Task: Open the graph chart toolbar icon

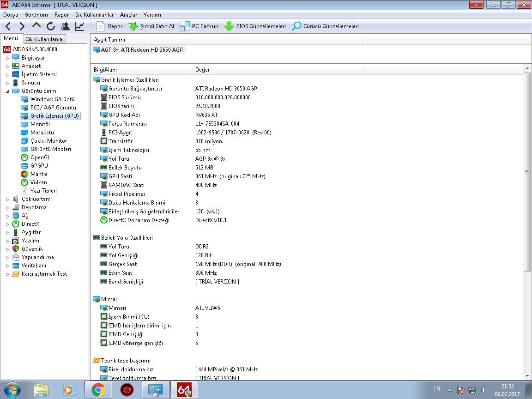Action: [x=79, y=26]
